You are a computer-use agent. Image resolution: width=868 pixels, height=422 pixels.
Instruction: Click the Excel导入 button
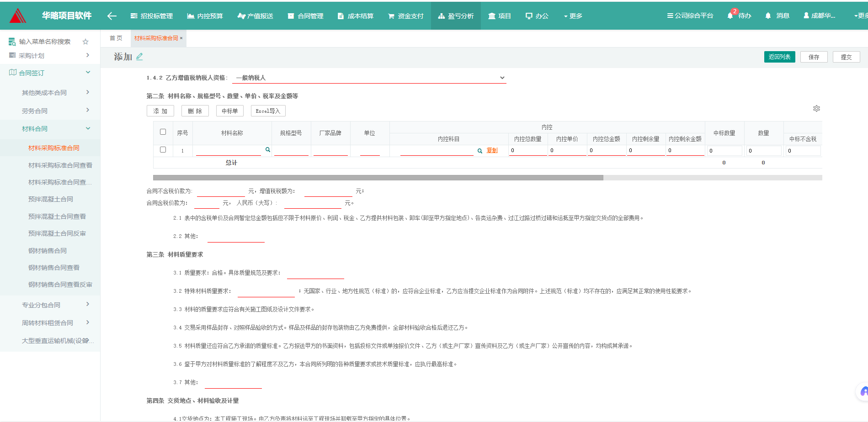tap(268, 111)
